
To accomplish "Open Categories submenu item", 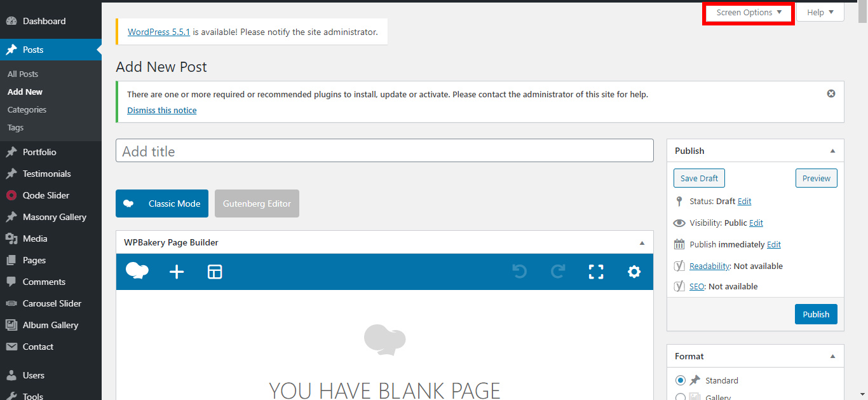I will (27, 109).
